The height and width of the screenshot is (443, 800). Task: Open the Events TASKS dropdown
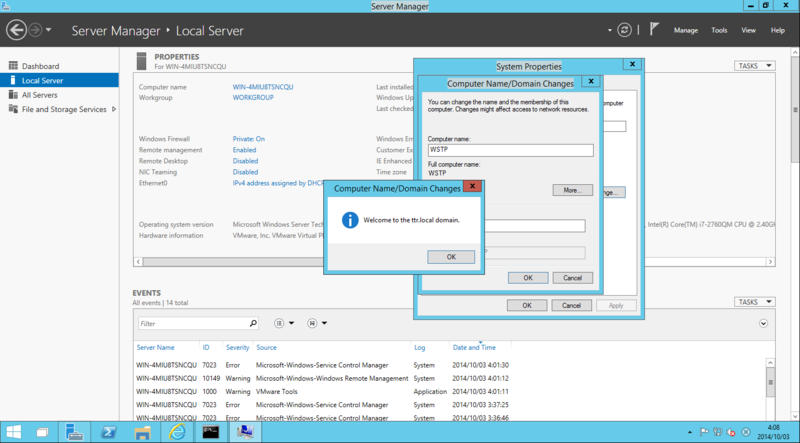click(x=755, y=302)
